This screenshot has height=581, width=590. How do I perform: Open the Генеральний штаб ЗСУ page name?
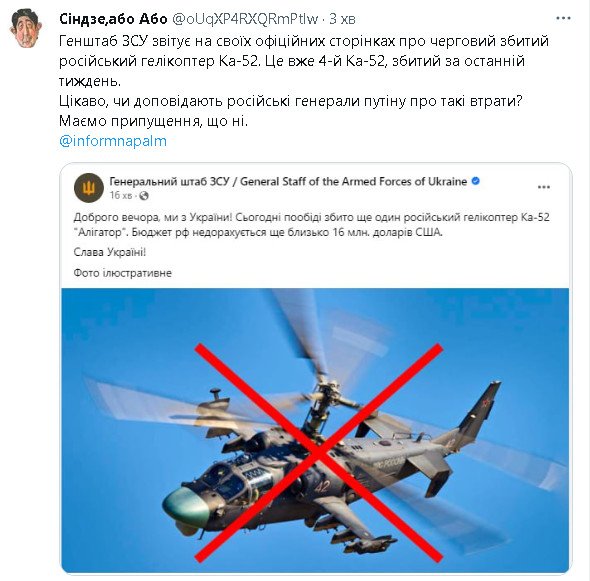click(x=288, y=181)
